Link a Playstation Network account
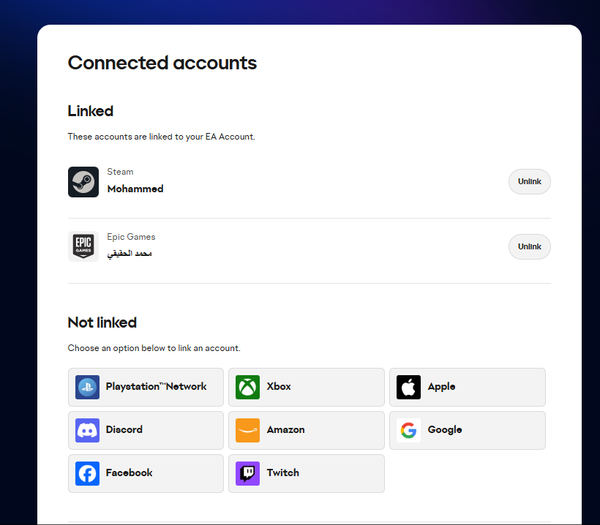The width and height of the screenshot is (600, 525). [x=146, y=387]
